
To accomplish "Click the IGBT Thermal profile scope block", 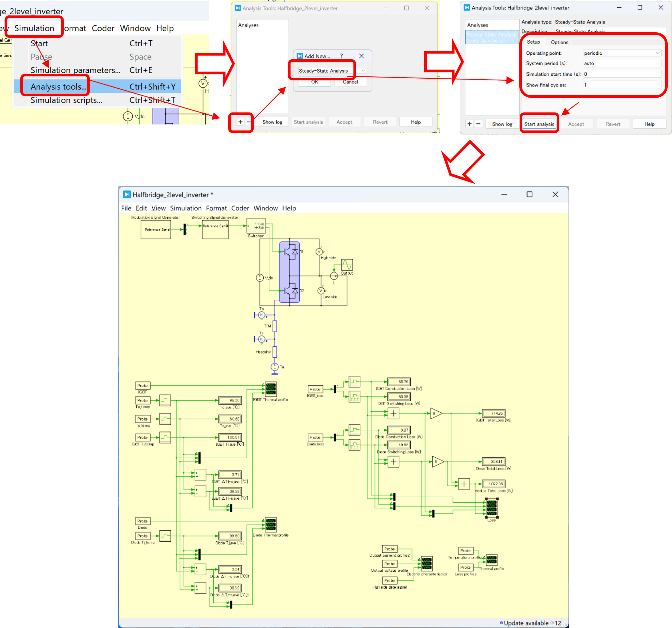I will point(271,389).
